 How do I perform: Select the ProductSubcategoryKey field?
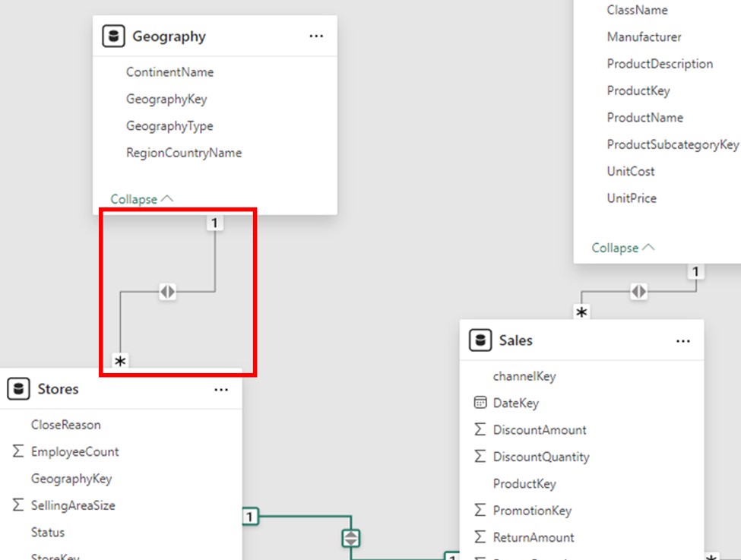(x=672, y=144)
